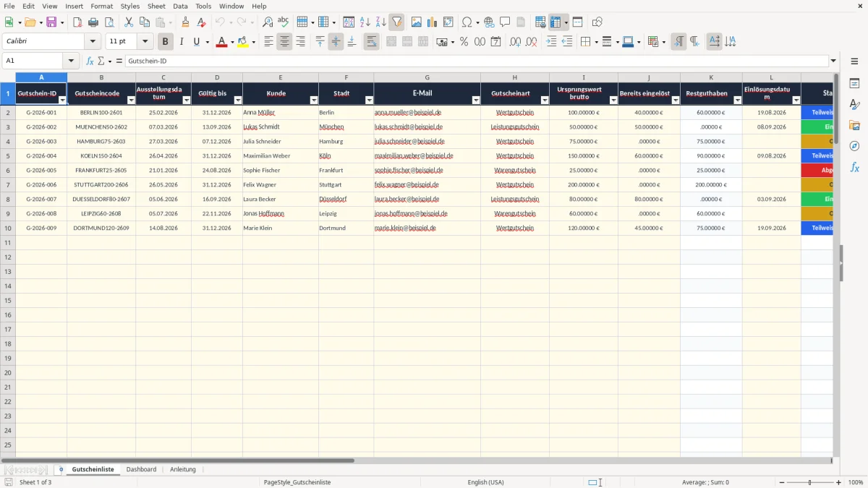Toggle Wrap Text button

click(x=371, y=42)
